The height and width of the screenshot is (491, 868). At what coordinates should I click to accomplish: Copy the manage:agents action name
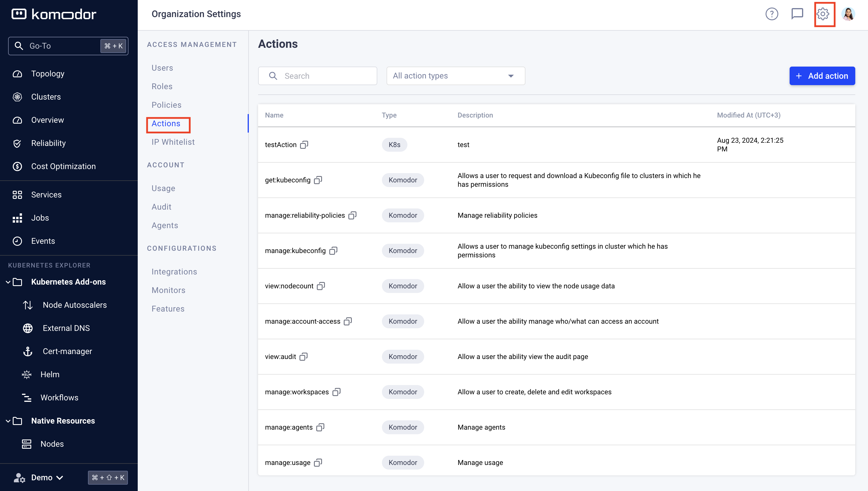tap(320, 427)
